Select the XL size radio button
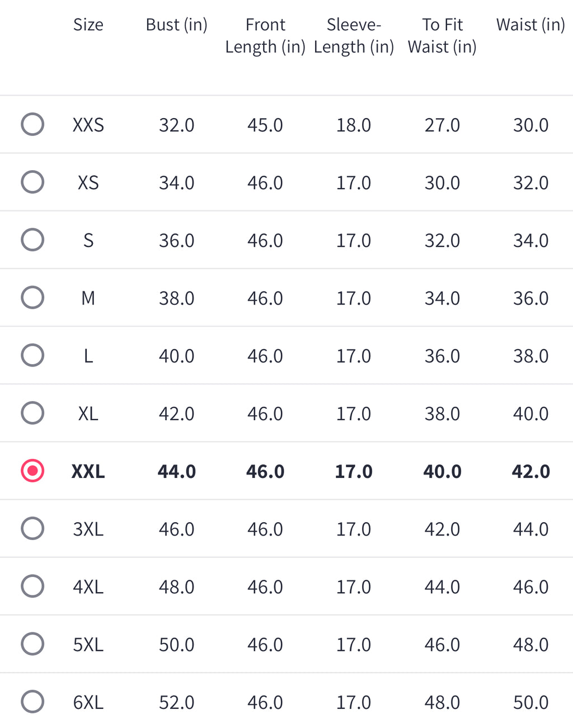The width and height of the screenshot is (573, 728). (32, 413)
